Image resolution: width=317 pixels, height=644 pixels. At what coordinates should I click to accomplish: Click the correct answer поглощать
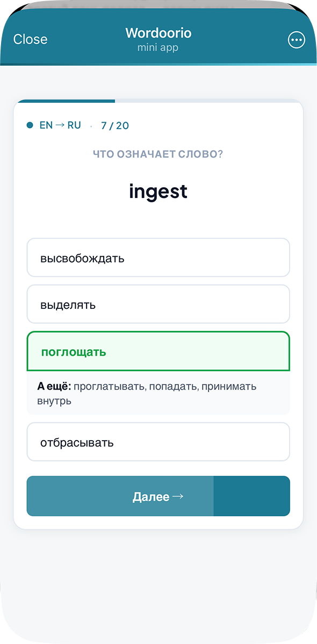158,351
